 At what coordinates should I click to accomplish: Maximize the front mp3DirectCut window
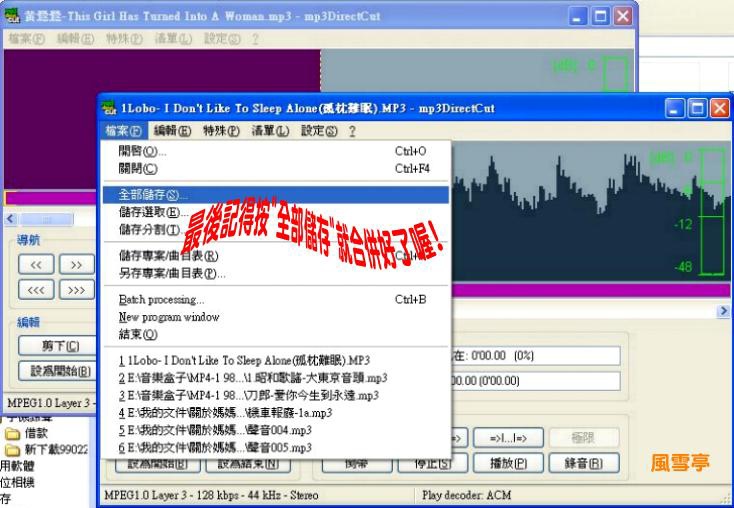point(697,109)
